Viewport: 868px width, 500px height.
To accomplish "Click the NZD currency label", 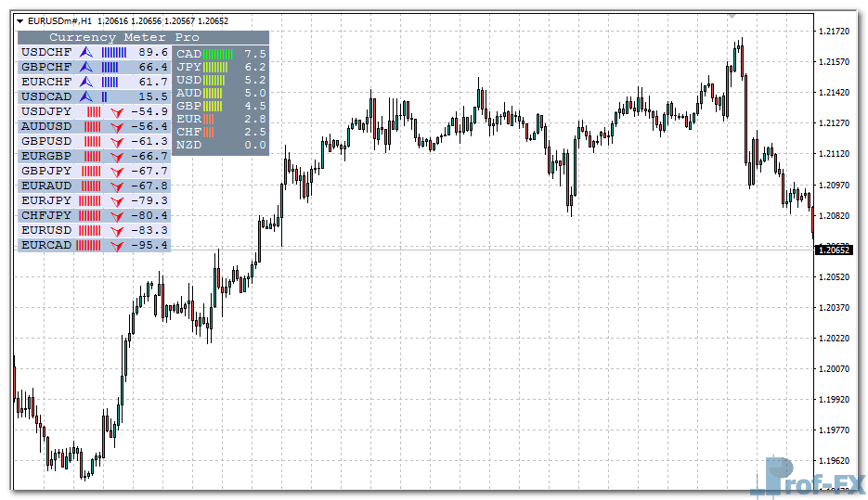I will (x=188, y=145).
